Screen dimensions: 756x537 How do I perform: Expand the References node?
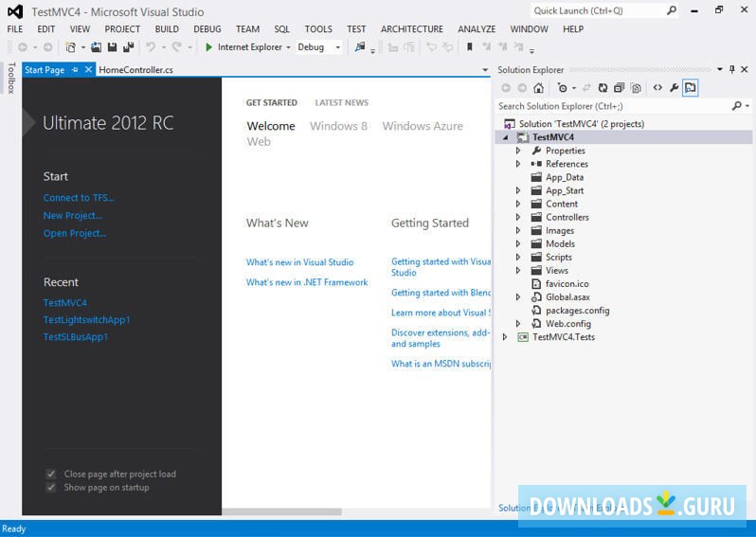pos(518,164)
